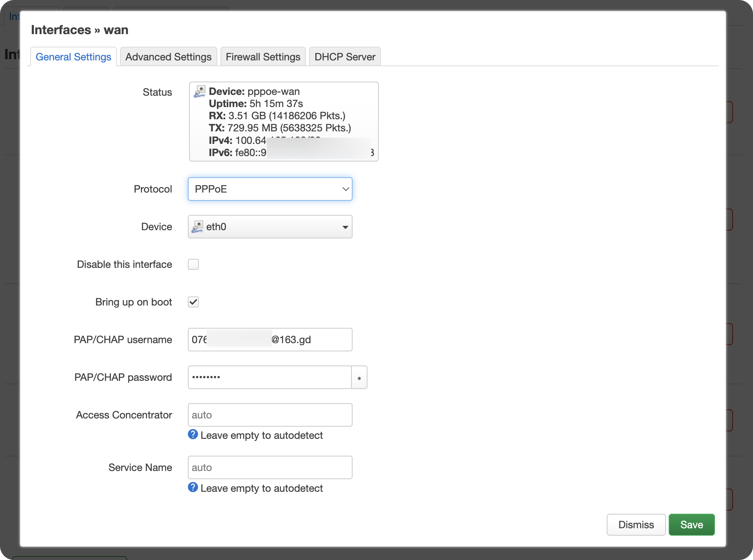Image resolution: width=753 pixels, height=560 pixels.
Task: Toggle the Disable this interface checkbox
Action: pos(193,264)
